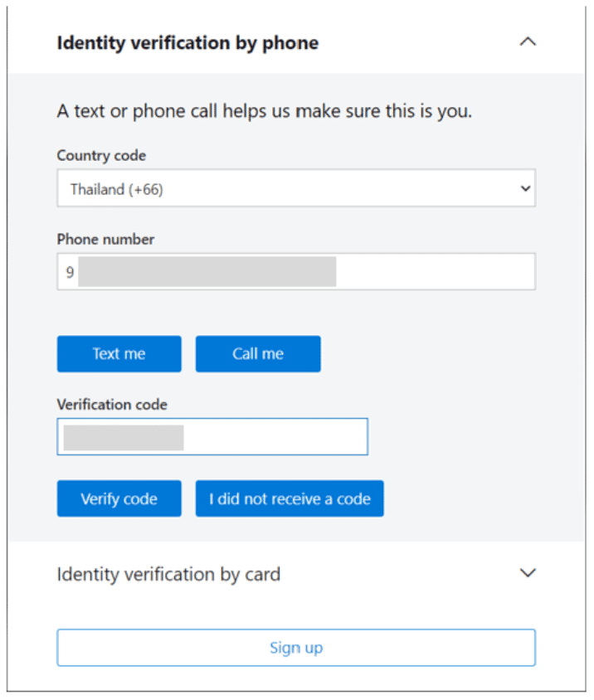The image size is (594, 700).
Task: Click the Verification code label text
Action: tap(112, 406)
